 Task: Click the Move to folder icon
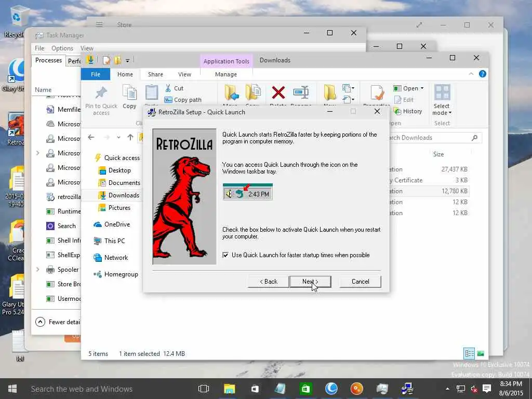(232, 92)
